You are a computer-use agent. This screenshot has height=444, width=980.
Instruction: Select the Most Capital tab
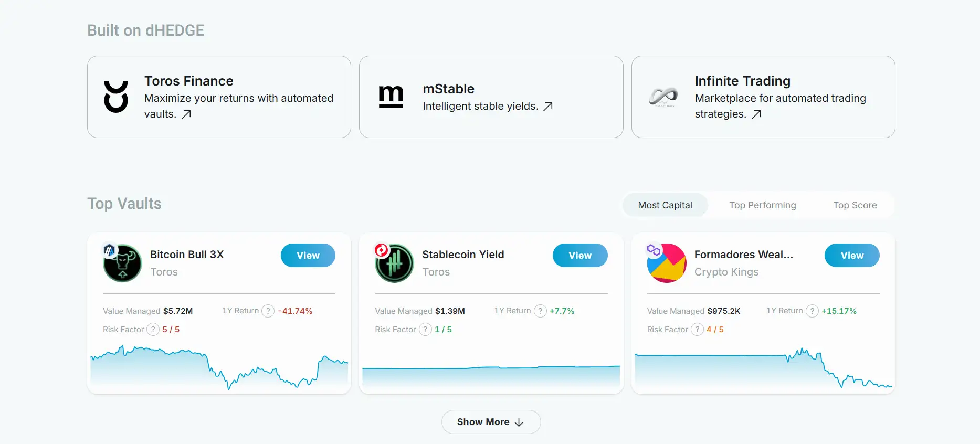pyautogui.click(x=665, y=205)
